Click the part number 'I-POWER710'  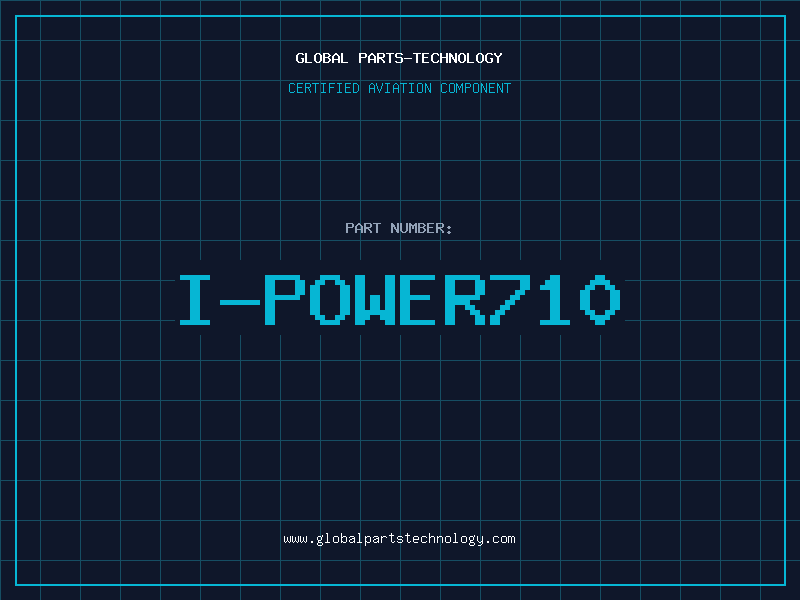399,300
